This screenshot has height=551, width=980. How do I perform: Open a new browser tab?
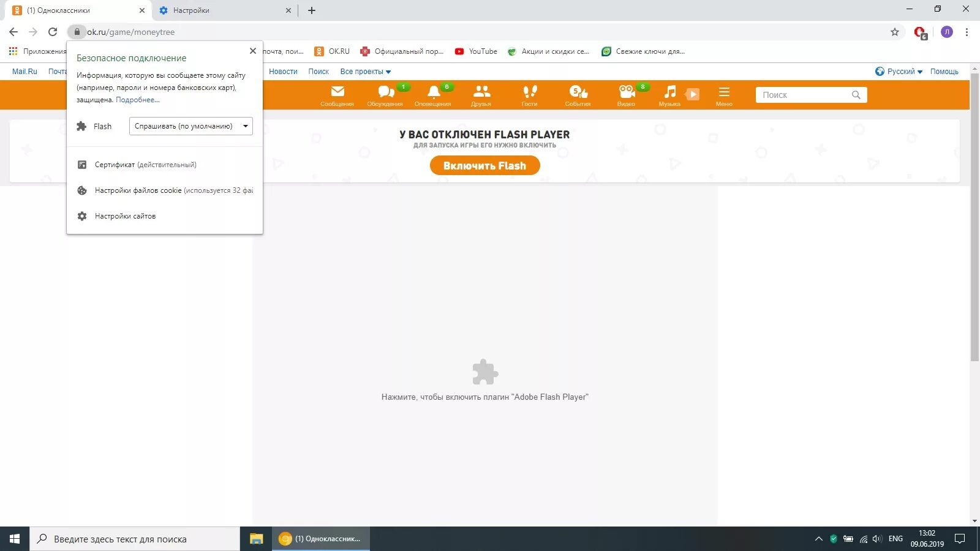click(x=312, y=10)
